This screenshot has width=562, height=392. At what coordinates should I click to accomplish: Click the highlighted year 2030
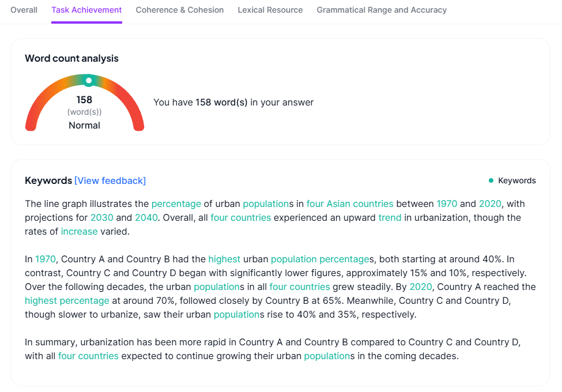click(101, 217)
